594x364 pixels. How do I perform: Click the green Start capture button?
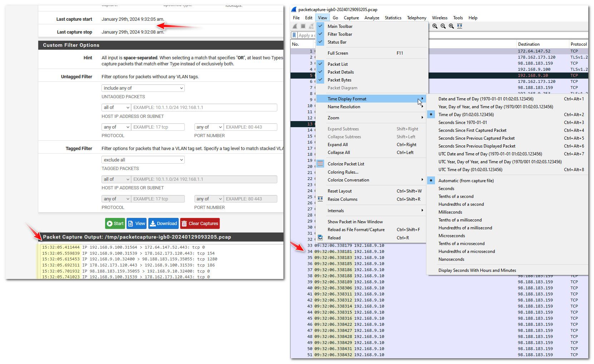[115, 224]
